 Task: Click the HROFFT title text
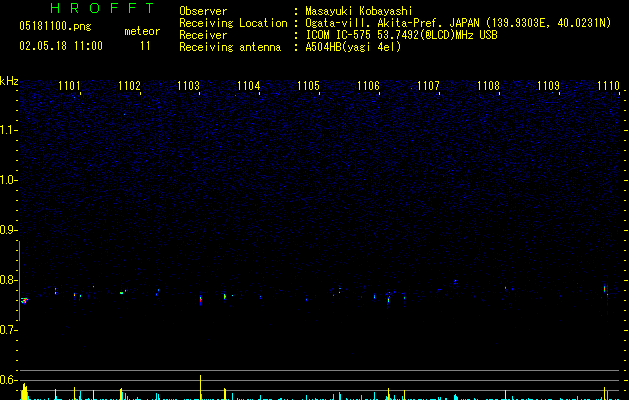102,8
